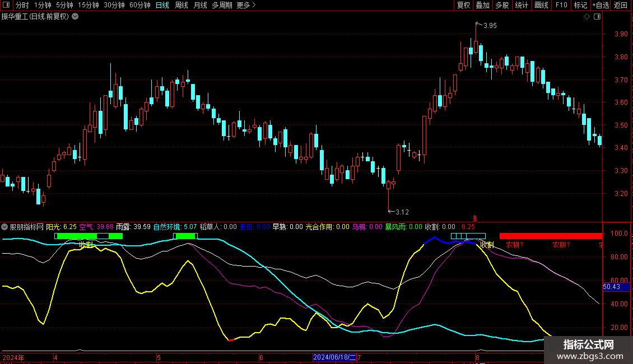Open the 标记 marking tool
This screenshot has height=364, width=633.
tap(580, 5)
